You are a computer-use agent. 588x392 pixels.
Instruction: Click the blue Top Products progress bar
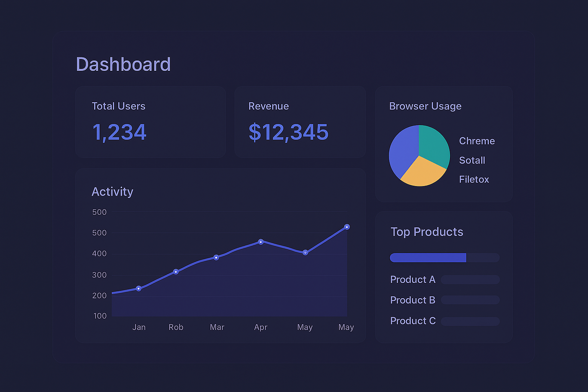pos(428,258)
